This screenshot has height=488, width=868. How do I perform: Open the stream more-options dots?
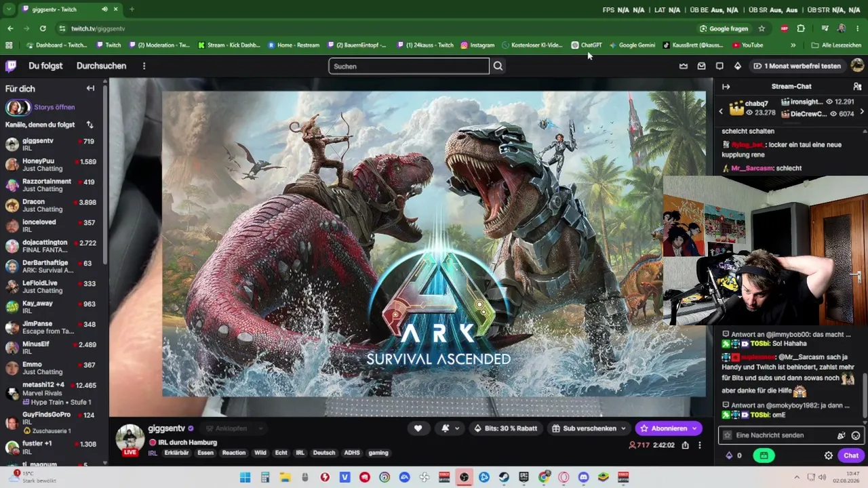(x=700, y=445)
